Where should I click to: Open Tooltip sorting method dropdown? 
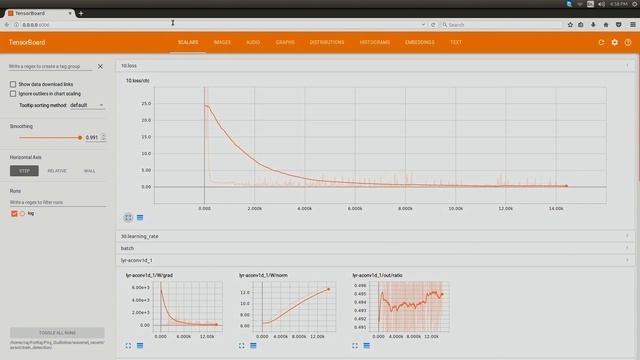coord(87,105)
